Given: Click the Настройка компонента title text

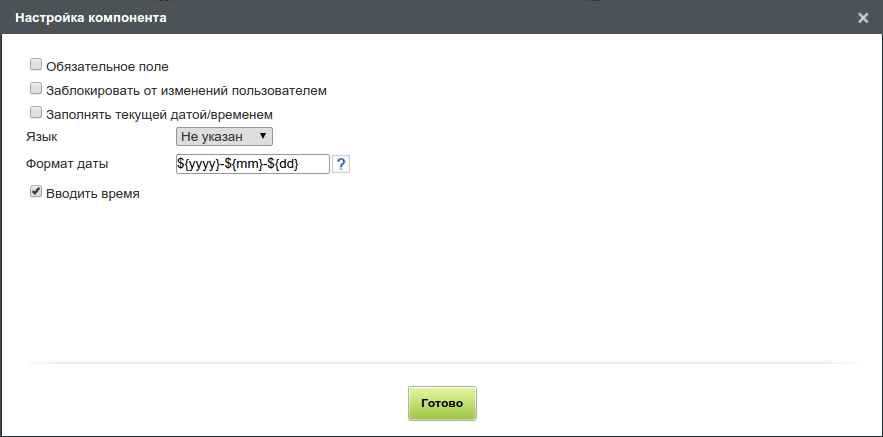Looking at the screenshot, I should click(x=91, y=17).
